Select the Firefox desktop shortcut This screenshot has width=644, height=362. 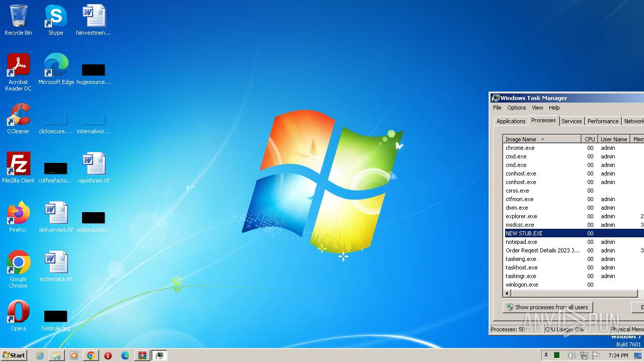[18, 217]
